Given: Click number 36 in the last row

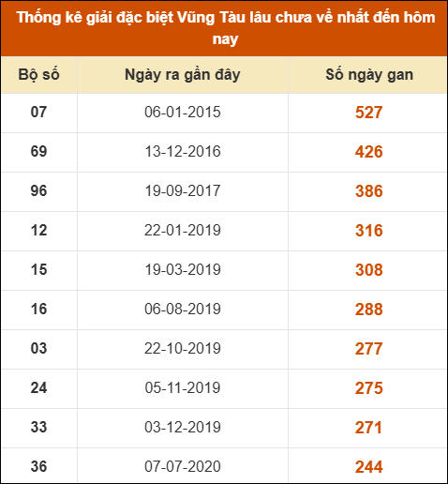Looking at the screenshot, I should [38, 466].
